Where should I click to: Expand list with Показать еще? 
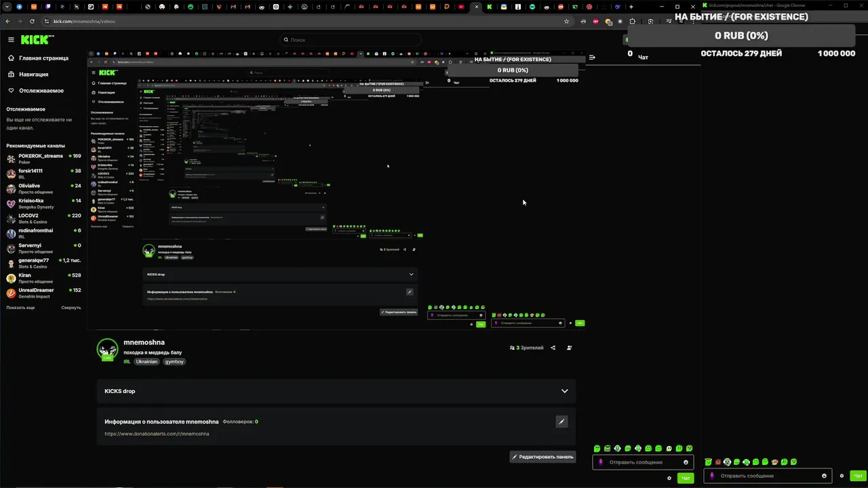click(x=20, y=308)
